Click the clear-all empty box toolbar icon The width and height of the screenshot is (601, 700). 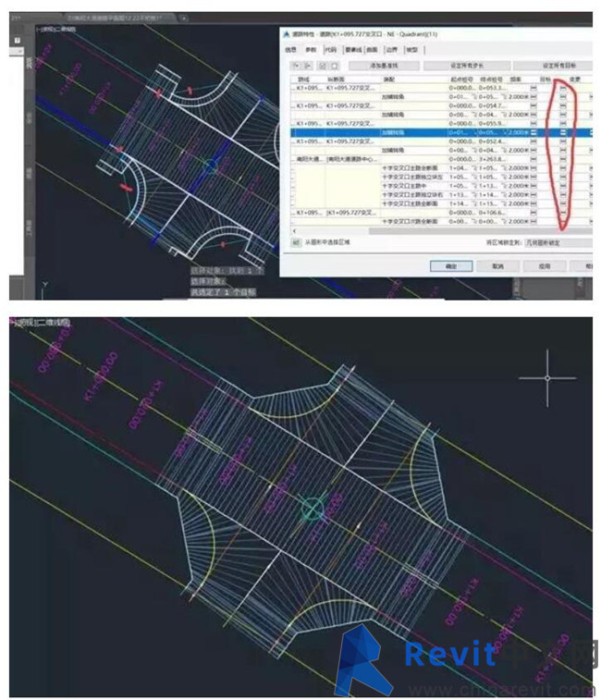pos(335,66)
